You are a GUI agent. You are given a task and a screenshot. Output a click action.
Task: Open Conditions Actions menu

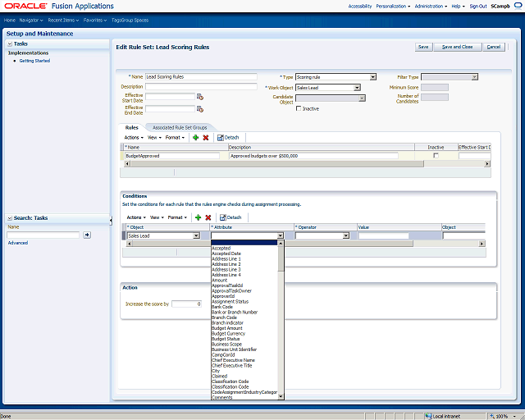pos(136,217)
